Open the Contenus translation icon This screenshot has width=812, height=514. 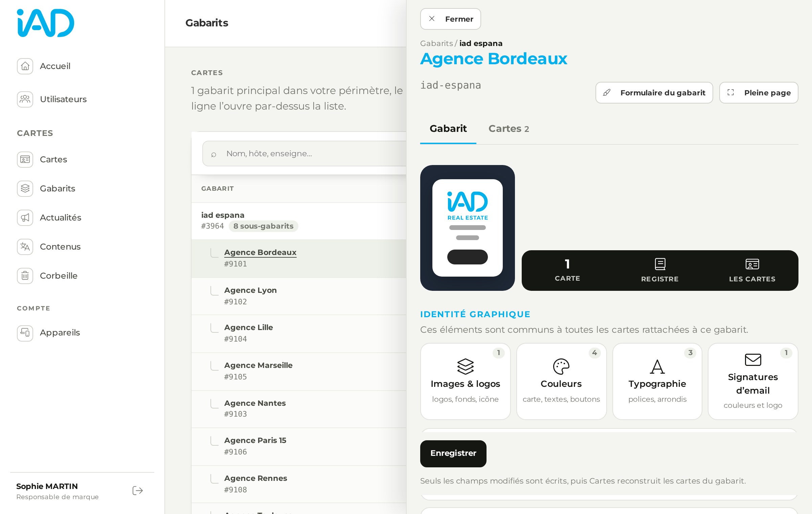[25, 247]
